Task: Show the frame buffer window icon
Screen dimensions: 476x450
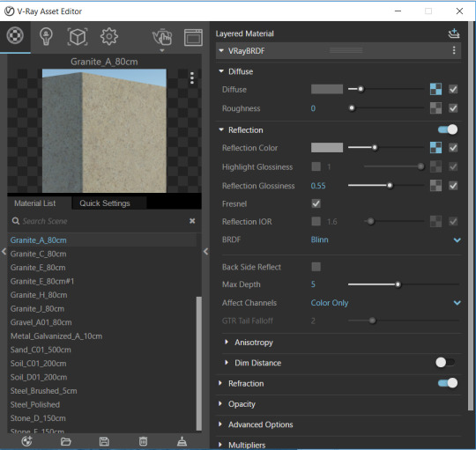Action: (x=193, y=38)
